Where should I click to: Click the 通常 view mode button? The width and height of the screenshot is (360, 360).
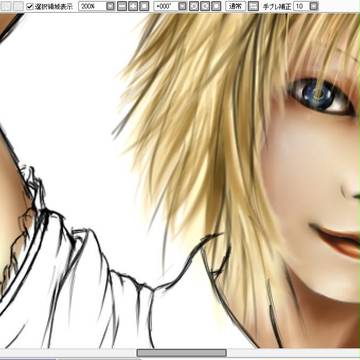[236, 6]
